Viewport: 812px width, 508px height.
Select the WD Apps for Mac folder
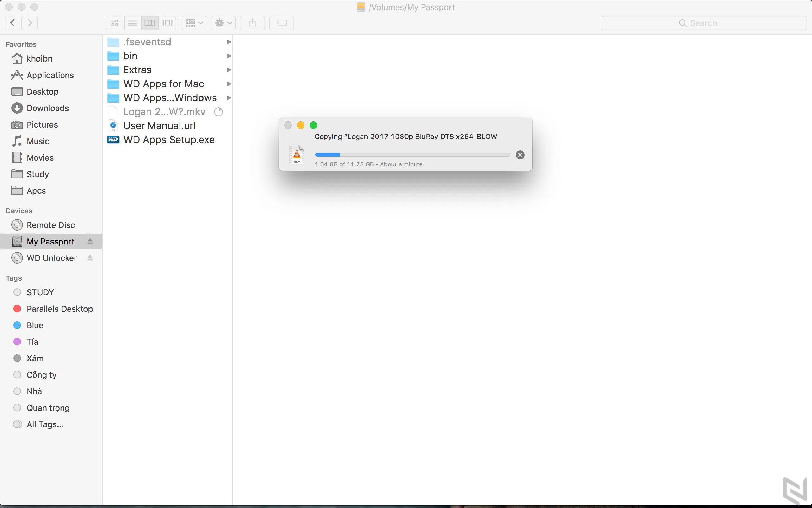(168, 84)
